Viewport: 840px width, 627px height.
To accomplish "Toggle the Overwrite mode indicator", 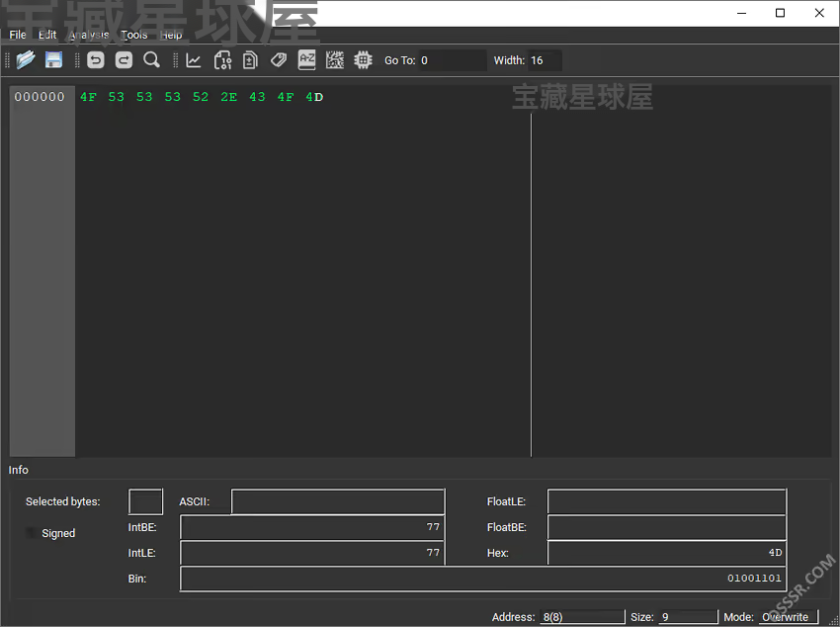I will click(788, 617).
